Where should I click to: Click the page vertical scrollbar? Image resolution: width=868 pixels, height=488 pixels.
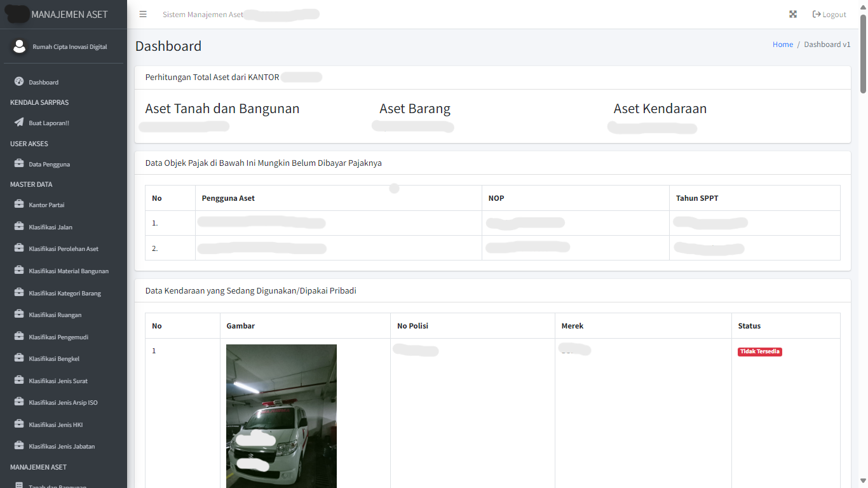(x=863, y=54)
